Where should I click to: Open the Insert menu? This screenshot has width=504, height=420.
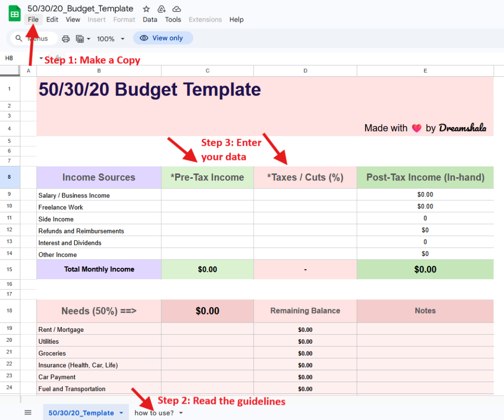pyautogui.click(x=96, y=20)
